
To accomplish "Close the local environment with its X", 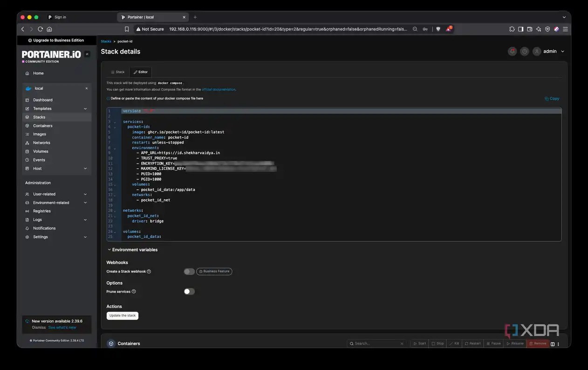I will pos(86,88).
